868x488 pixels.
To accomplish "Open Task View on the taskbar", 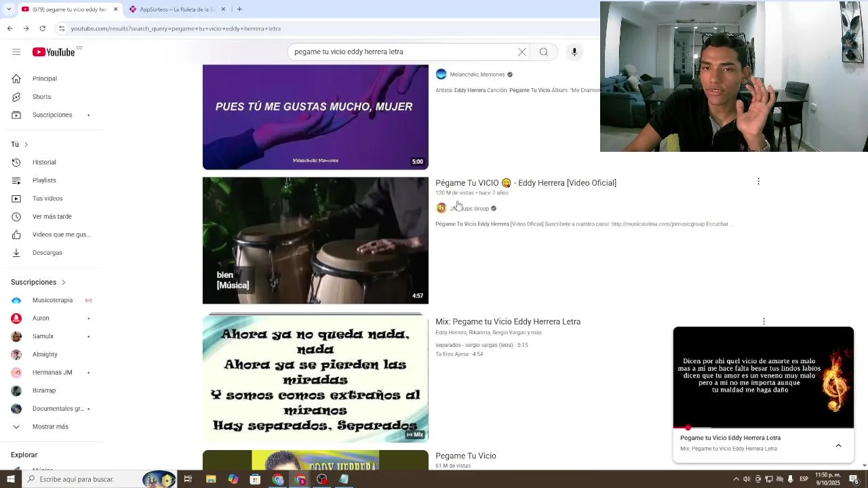I will (x=188, y=479).
